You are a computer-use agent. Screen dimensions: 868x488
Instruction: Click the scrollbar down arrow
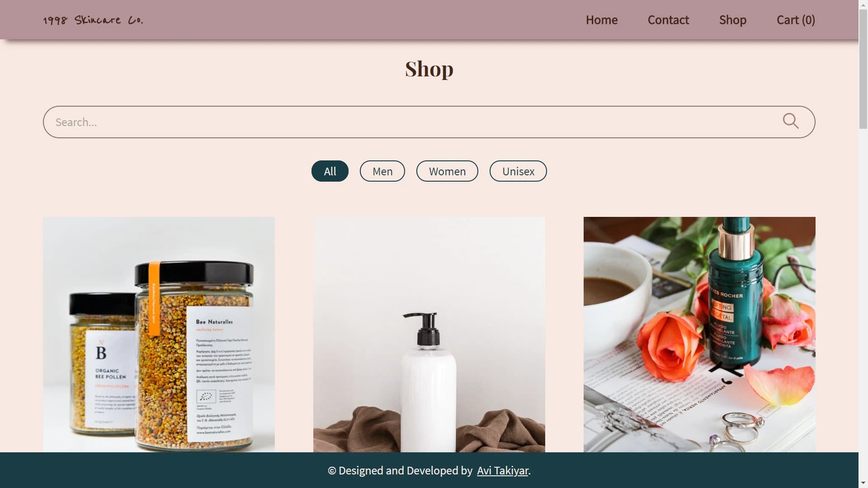coord(863,484)
